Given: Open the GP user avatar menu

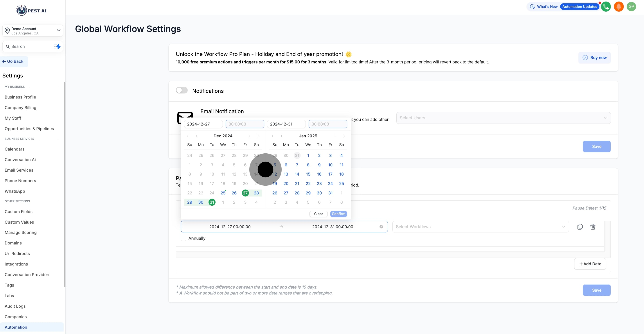Looking at the screenshot, I should tap(631, 7).
